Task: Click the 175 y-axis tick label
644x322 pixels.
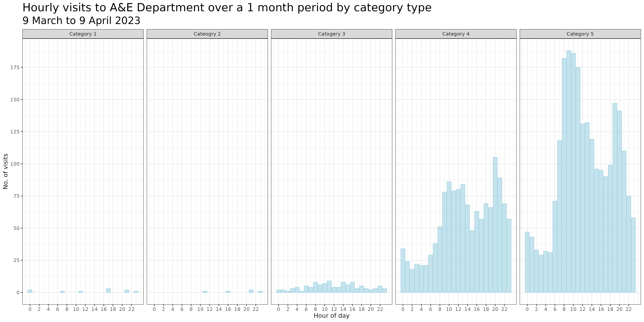Action: pos(15,67)
